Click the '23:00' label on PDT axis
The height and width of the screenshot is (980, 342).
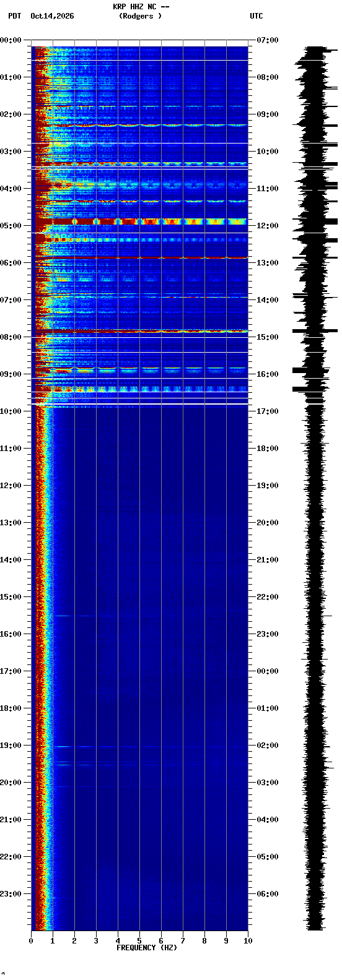pyautogui.click(x=11, y=893)
